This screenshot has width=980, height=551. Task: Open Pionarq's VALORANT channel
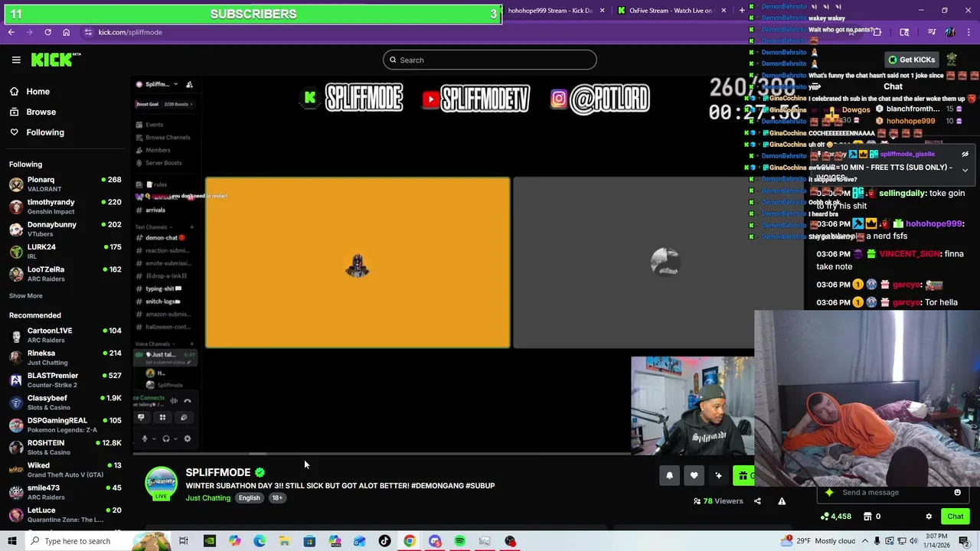point(65,184)
